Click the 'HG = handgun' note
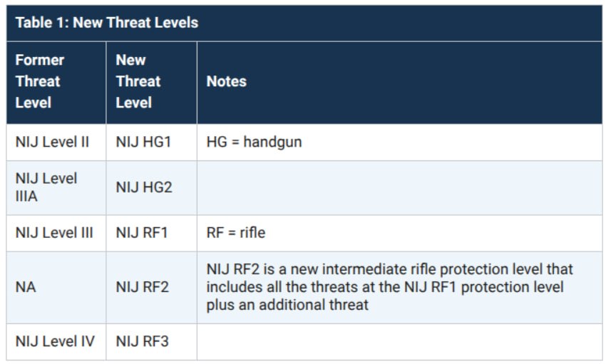Viewport: 606px width, 364px height. (x=254, y=142)
